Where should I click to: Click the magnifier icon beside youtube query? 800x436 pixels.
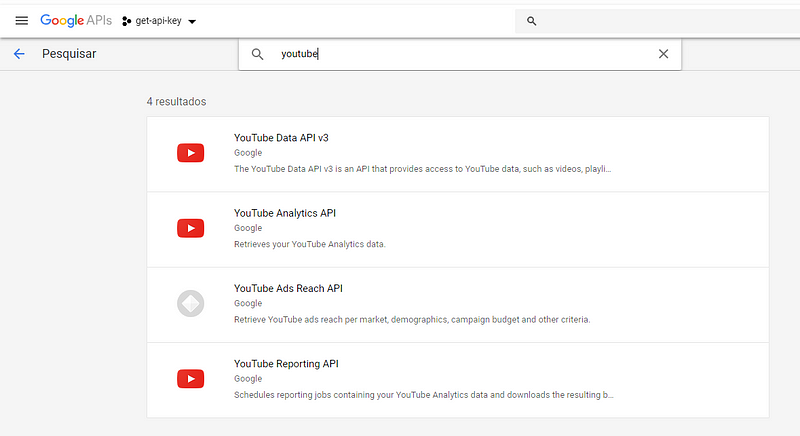click(x=257, y=54)
